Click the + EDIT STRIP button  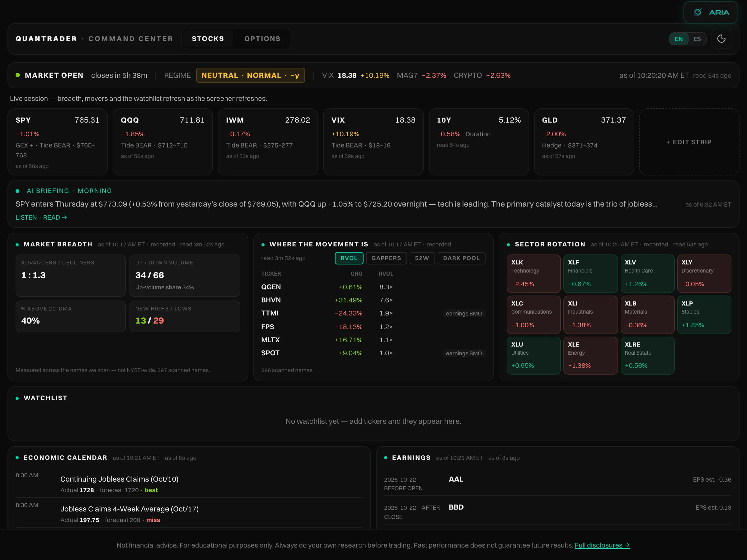tap(689, 142)
